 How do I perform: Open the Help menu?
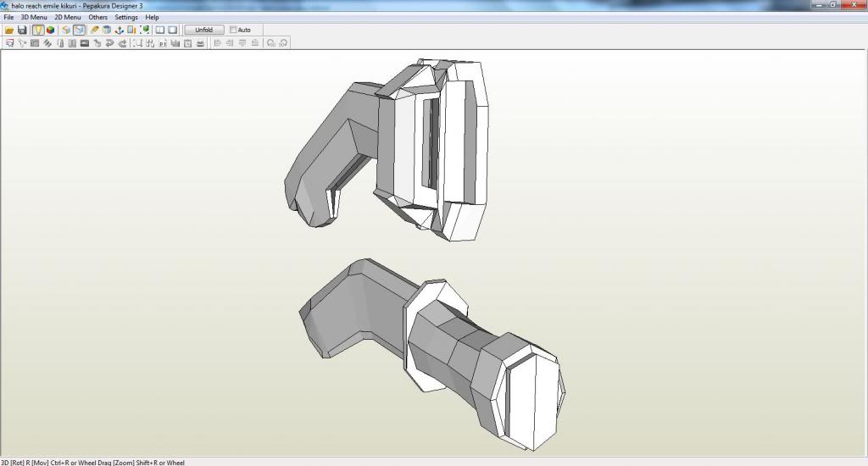pyautogui.click(x=153, y=17)
